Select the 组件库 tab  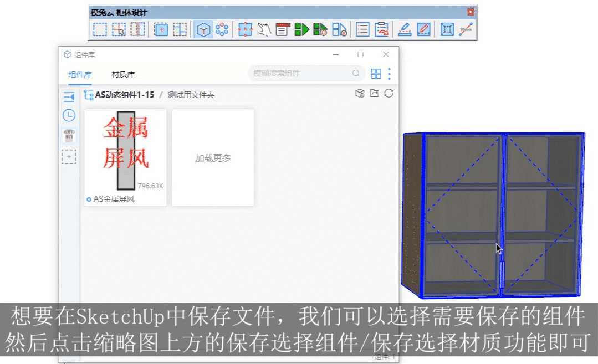[x=80, y=74]
